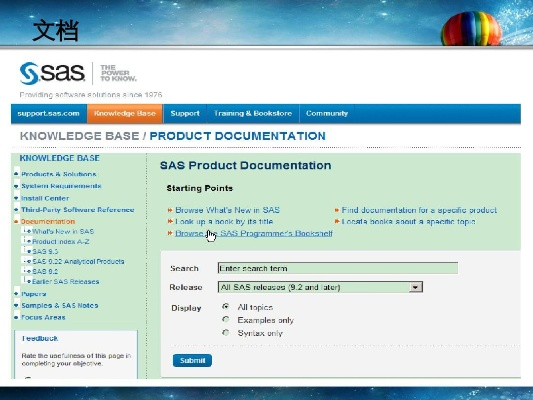533x400 pixels.
Task: Click the Submit button
Action: tap(192, 361)
